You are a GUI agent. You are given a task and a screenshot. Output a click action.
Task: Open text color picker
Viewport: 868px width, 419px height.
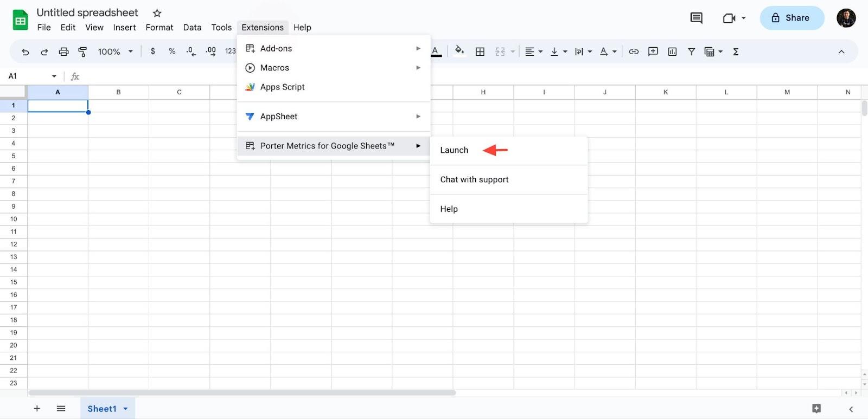[436, 51]
